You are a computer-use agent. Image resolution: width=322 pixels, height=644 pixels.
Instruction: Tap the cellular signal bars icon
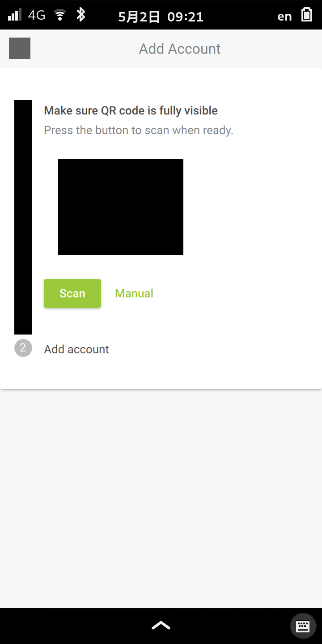point(15,15)
